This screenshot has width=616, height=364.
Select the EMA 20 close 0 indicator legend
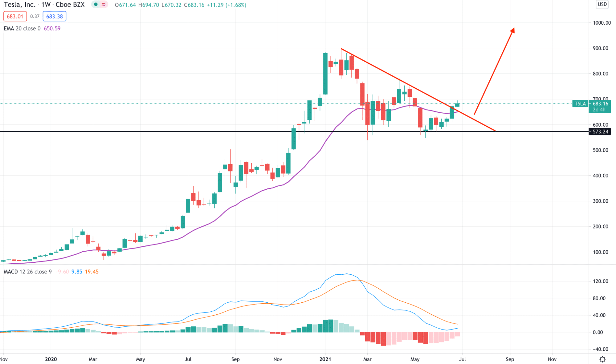(22, 28)
